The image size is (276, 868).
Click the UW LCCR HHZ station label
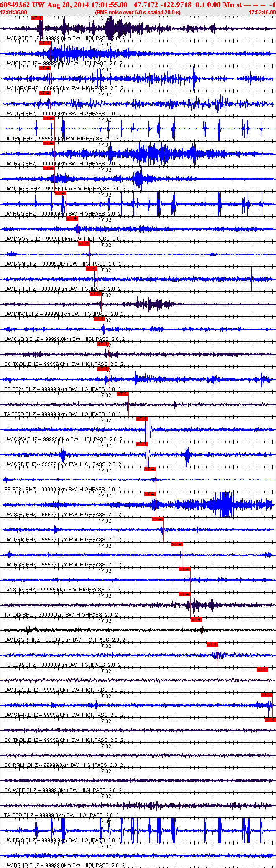click(22, 640)
